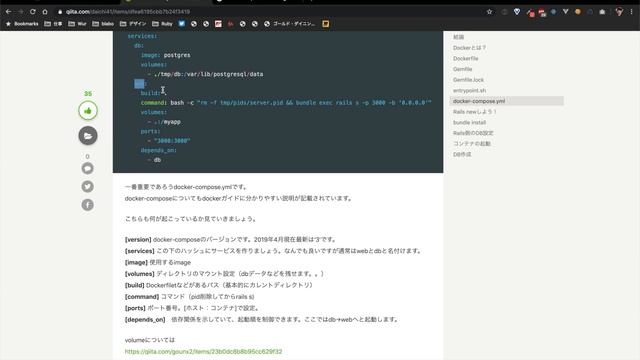Screen dimensions: 640x360
Task: Click the camera-shaped extension icon
Action: (x=602, y=12)
